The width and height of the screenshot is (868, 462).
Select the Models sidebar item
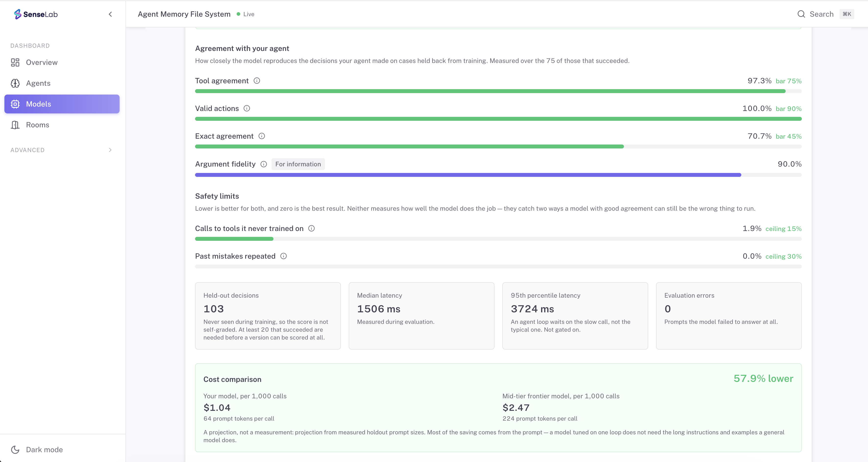(x=62, y=104)
